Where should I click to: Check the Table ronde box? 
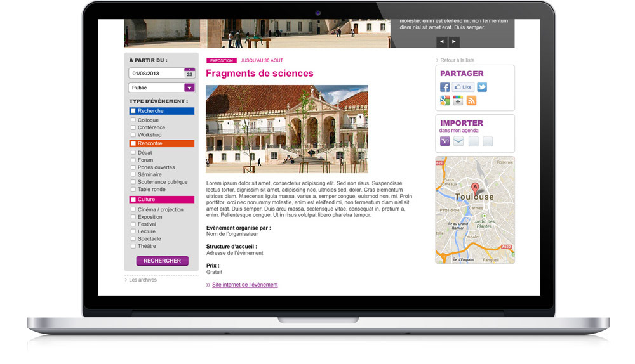pos(133,189)
